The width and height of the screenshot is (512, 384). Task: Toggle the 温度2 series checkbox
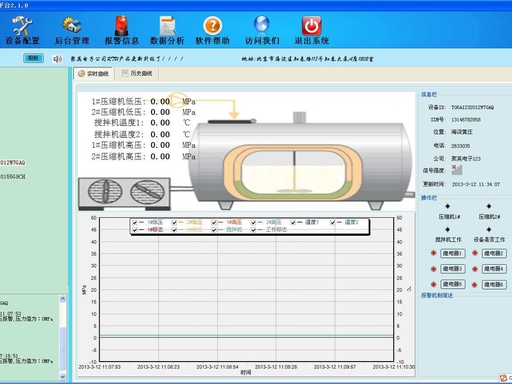click(332, 222)
